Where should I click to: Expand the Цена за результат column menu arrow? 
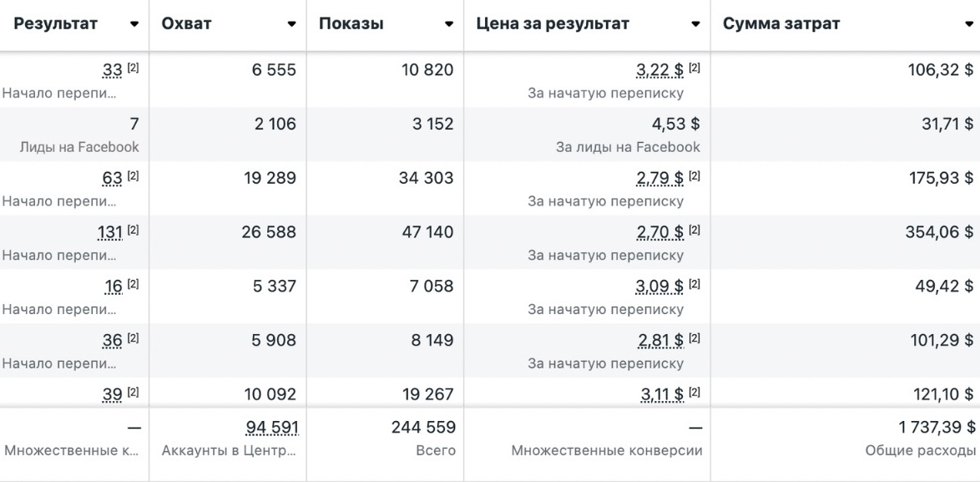pos(695,24)
